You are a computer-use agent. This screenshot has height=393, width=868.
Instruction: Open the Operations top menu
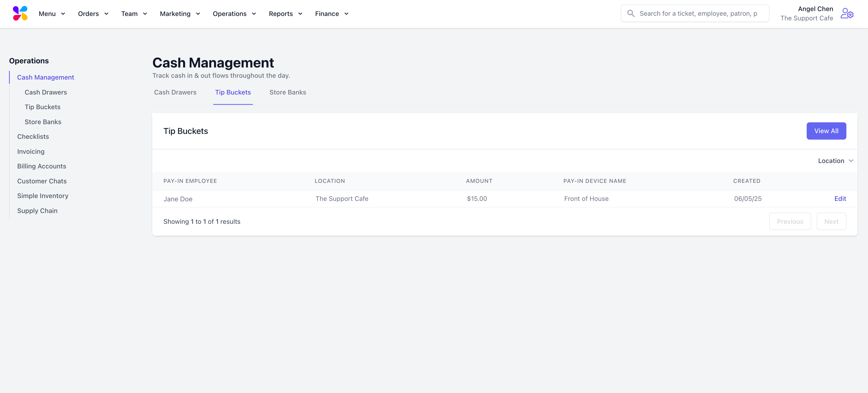[x=234, y=14]
